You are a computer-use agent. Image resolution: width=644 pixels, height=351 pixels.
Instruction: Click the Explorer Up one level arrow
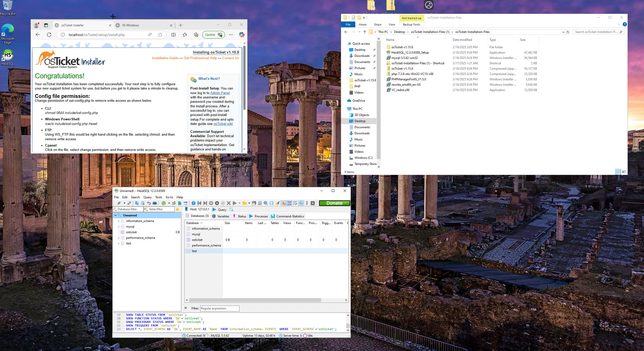364,32
